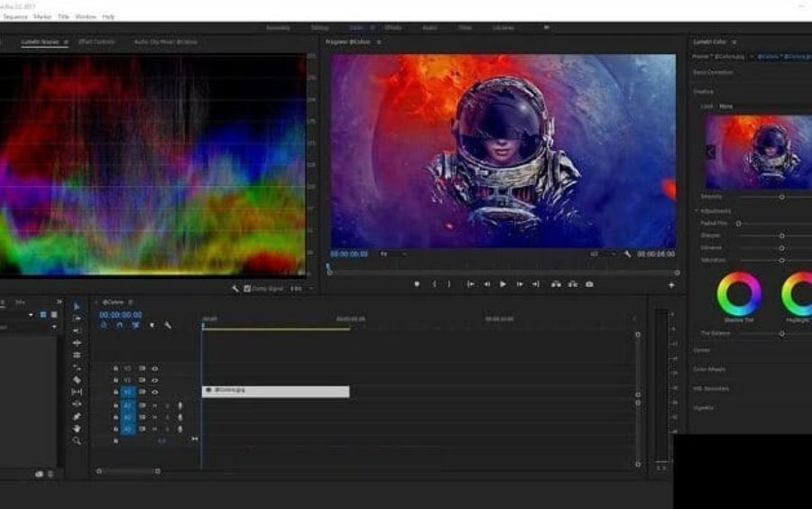The image size is (812, 509).
Task: Click the Lift button under Program monitor
Action: pyautogui.click(x=556, y=284)
